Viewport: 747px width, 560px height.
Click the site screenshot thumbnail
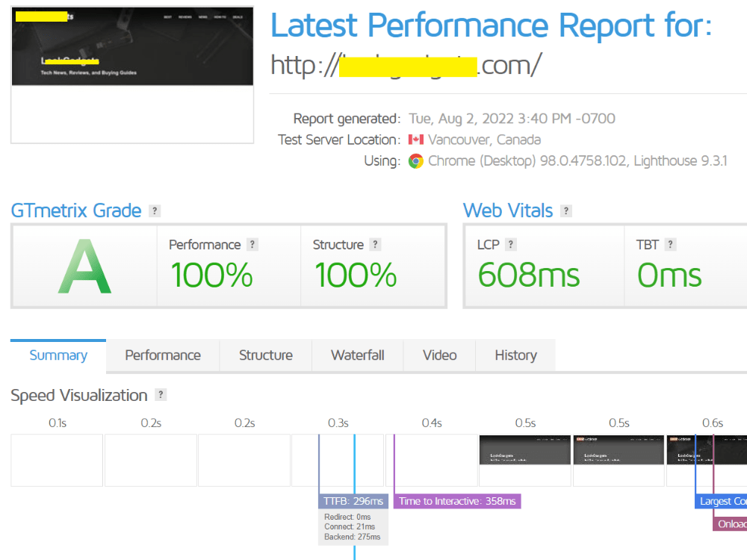[132, 75]
